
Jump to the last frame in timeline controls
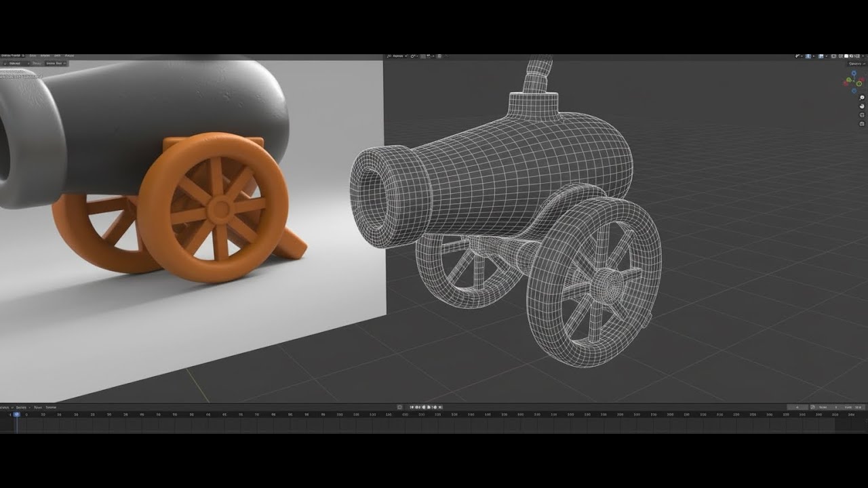point(441,407)
